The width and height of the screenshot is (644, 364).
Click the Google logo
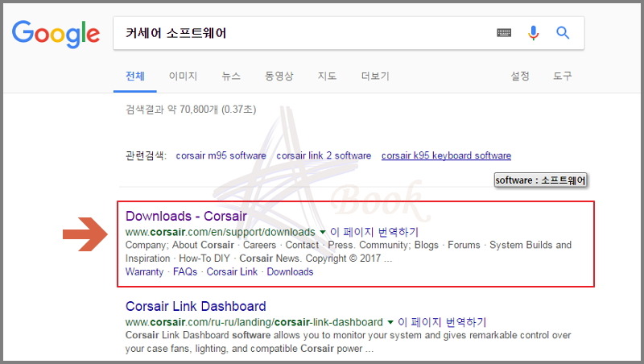pyautogui.click(x=56, y=34)
